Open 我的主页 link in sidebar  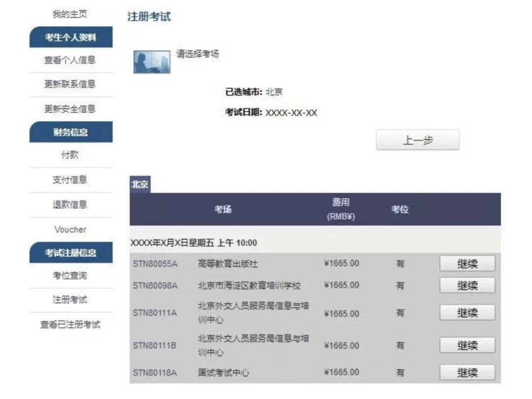[x=70, y=14]
